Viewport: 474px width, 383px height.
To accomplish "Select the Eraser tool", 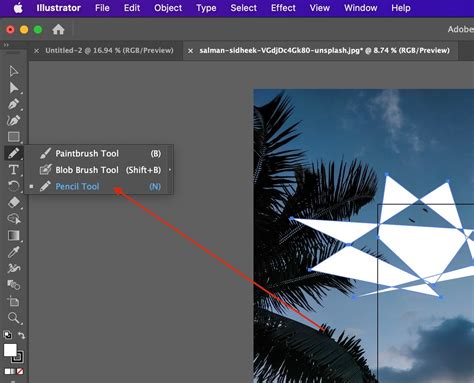I will [14, 202].
